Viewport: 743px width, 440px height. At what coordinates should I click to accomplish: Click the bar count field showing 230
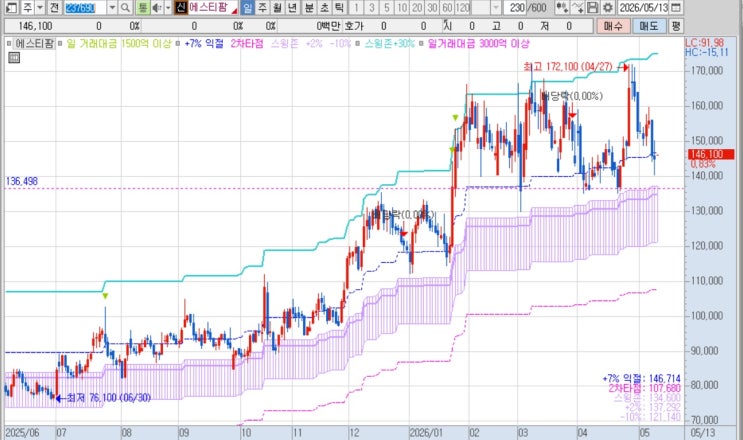(516, 8)
